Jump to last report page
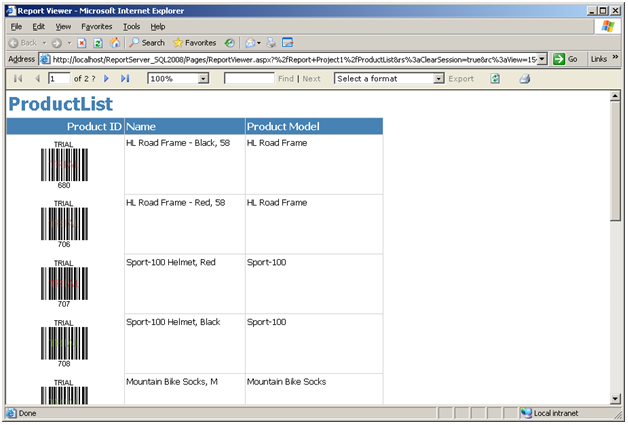The width and height of the screenshot is (628, 425). tap(125, 79)
